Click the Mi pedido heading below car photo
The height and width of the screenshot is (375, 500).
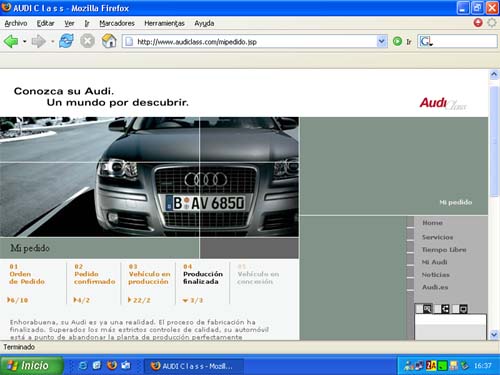(x=30, y=248)
